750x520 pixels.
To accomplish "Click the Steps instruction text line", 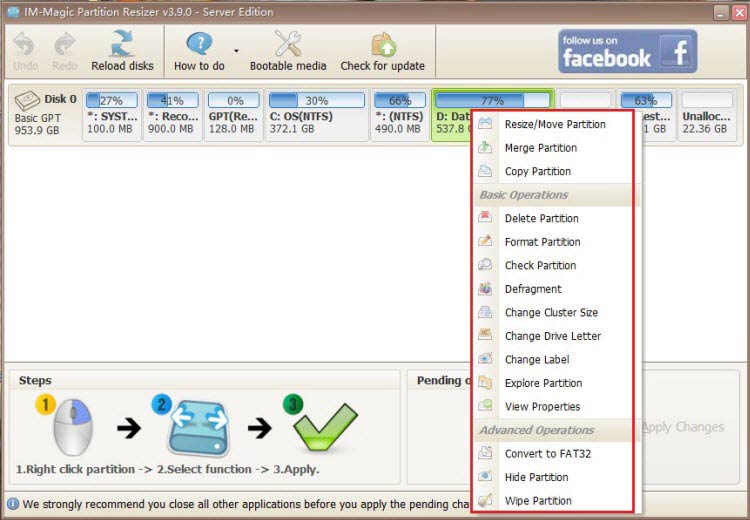I will tap(167, 469).
